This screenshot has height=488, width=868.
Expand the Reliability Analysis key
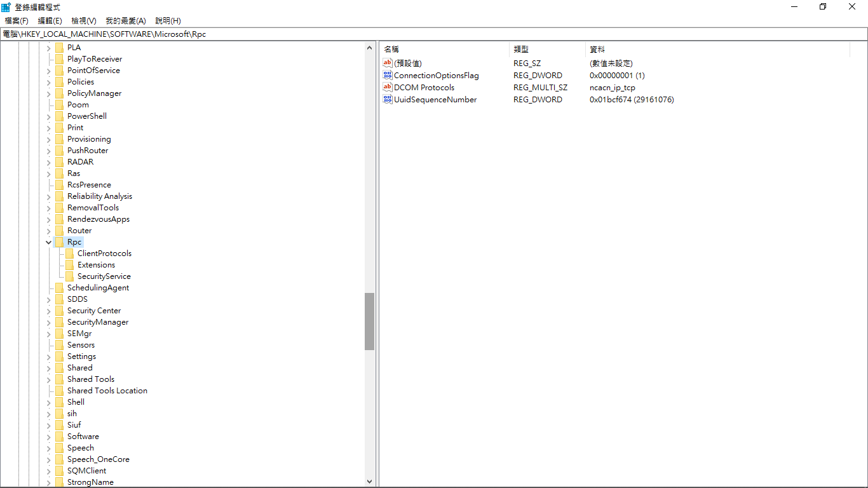coord(48,196)
